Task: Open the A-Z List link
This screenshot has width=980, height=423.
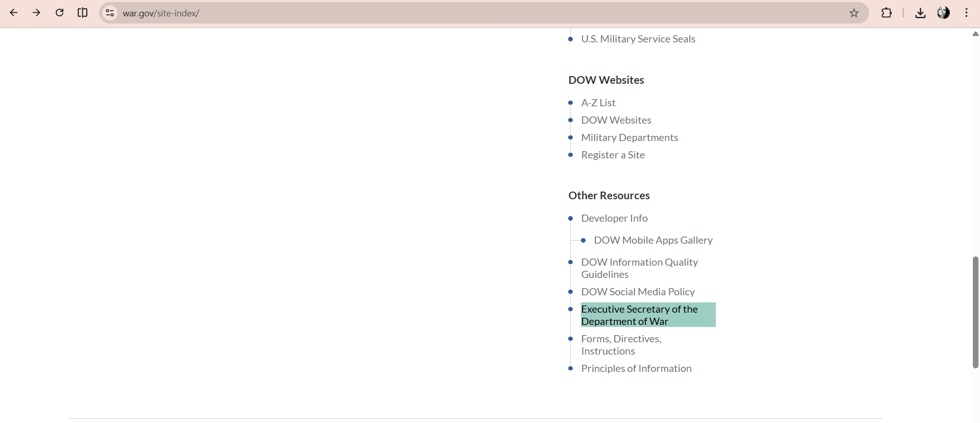Action: point(598,103)
